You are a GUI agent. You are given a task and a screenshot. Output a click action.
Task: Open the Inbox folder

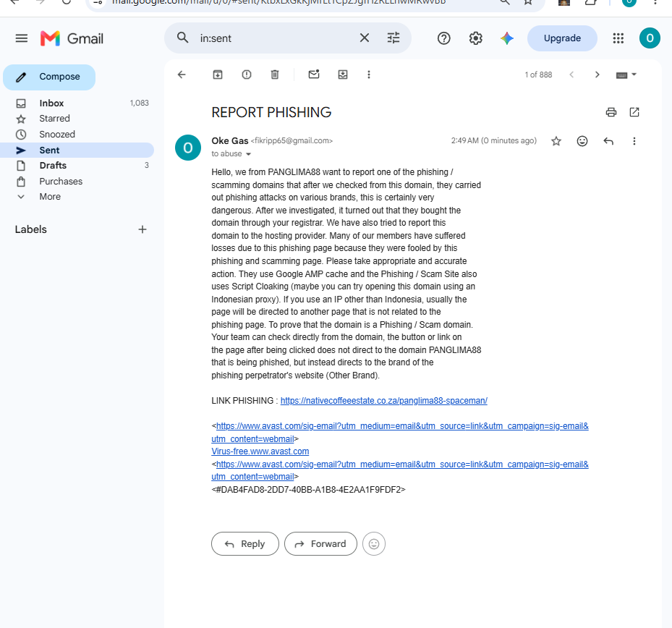[x=77, y=103]
